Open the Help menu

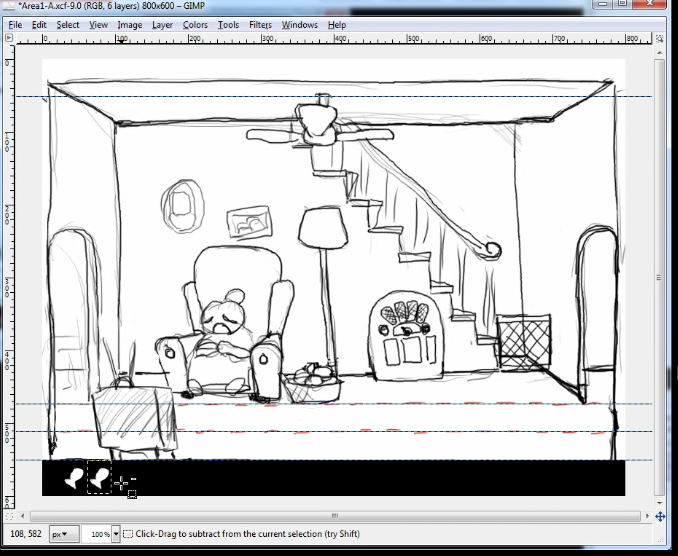tap(337, 25)
